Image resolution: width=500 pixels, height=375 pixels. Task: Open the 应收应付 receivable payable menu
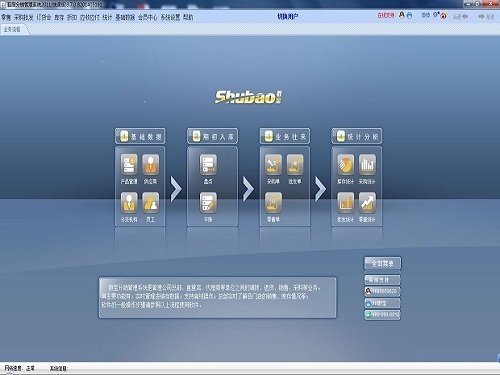point(90,17)
